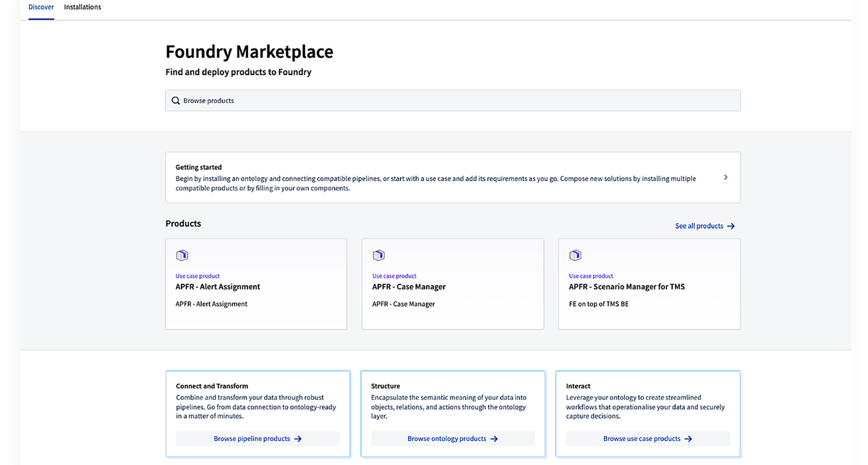The height and width of the screenshot is (465, 868).
Task: Click the Products section heading
Action: (183, 223)
